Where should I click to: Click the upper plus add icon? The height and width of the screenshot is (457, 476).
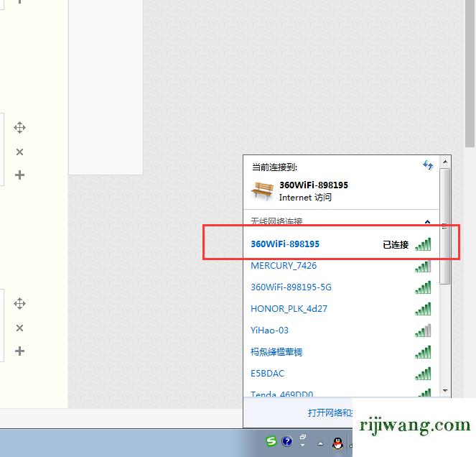pos(19,175)
